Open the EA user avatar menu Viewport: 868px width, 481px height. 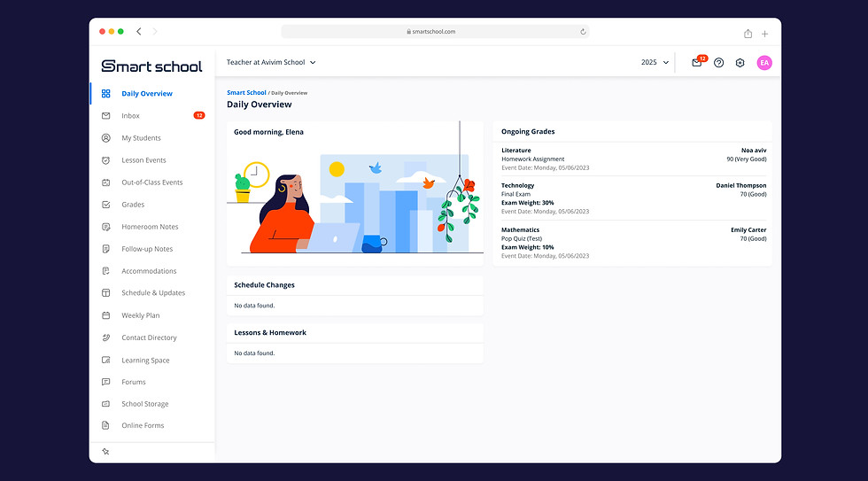pyautogui.click(x=764, y=63)
